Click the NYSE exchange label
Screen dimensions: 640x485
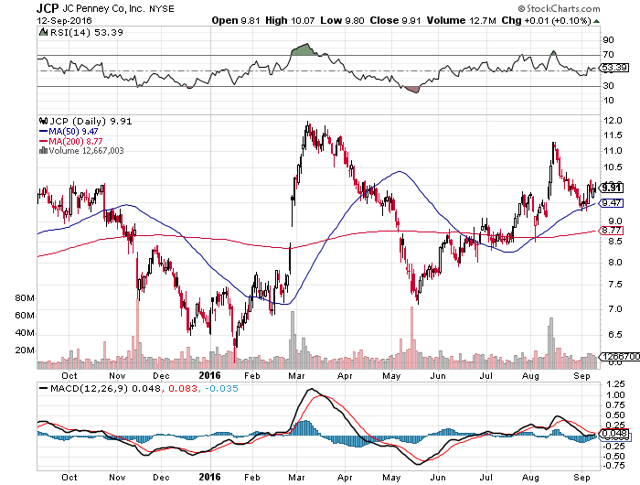click(161, 9)
